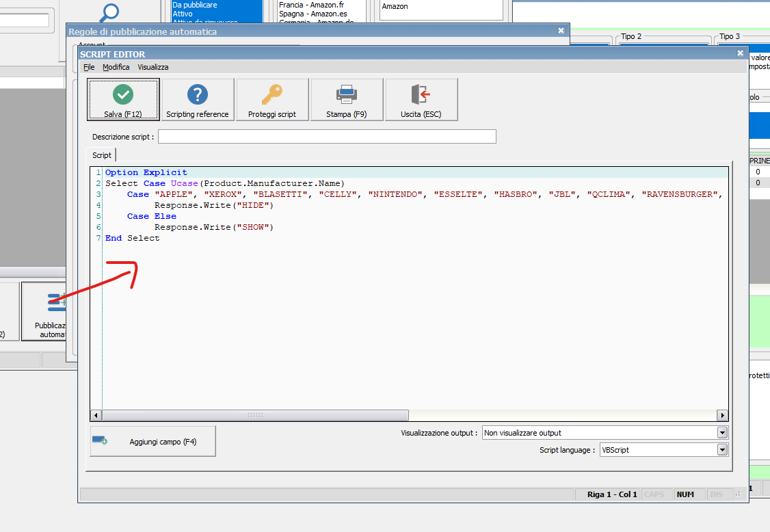770x532 pixels.
Task: Click the horizontal scrollbar thumb in the editor
Action: click(255, 416)
